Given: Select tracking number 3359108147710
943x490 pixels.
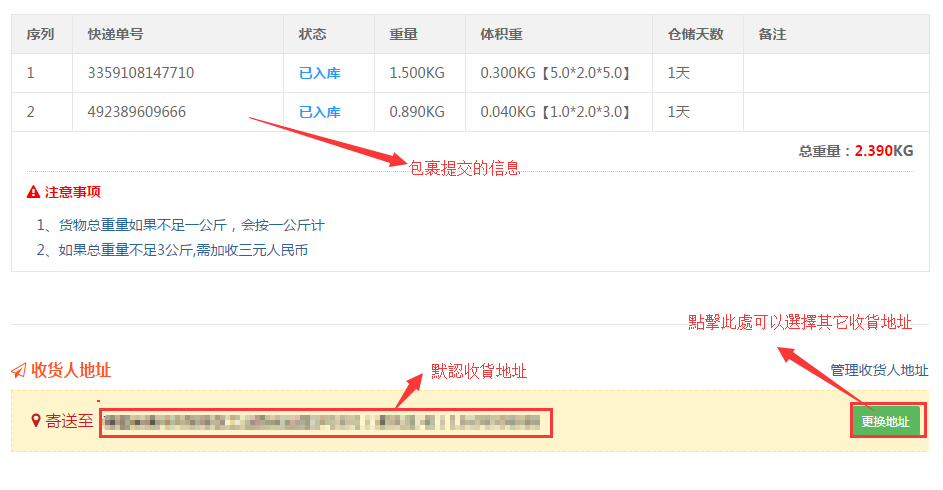Looking at the screenshot, I should [141, 73].
